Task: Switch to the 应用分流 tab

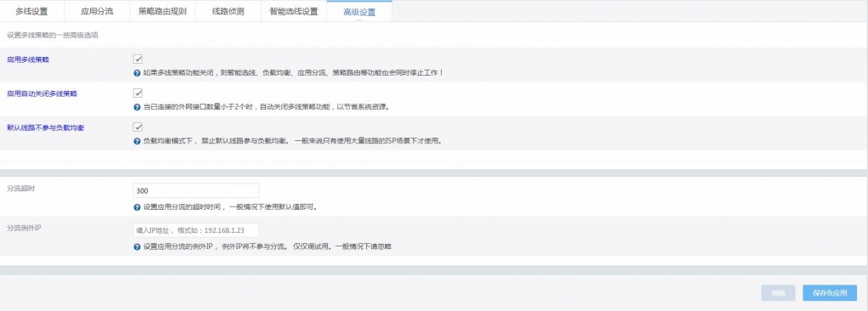Action: (x=97, y=11)
